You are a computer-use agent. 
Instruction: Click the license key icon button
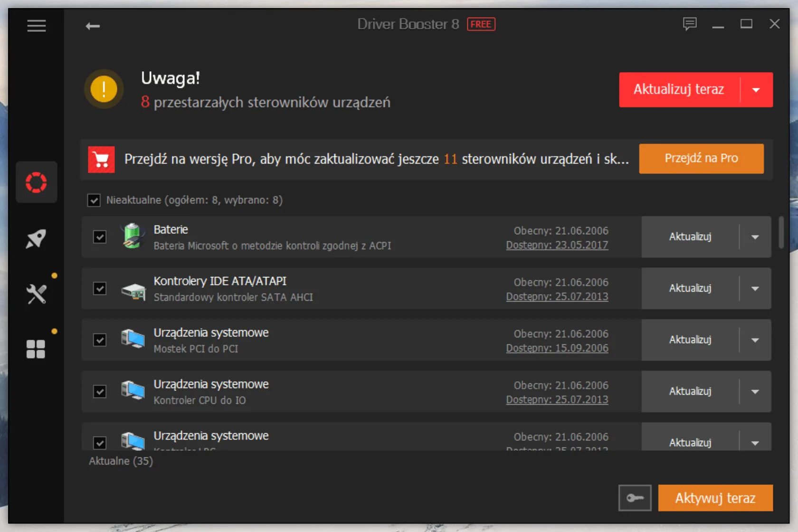click(x=635, y=498)
